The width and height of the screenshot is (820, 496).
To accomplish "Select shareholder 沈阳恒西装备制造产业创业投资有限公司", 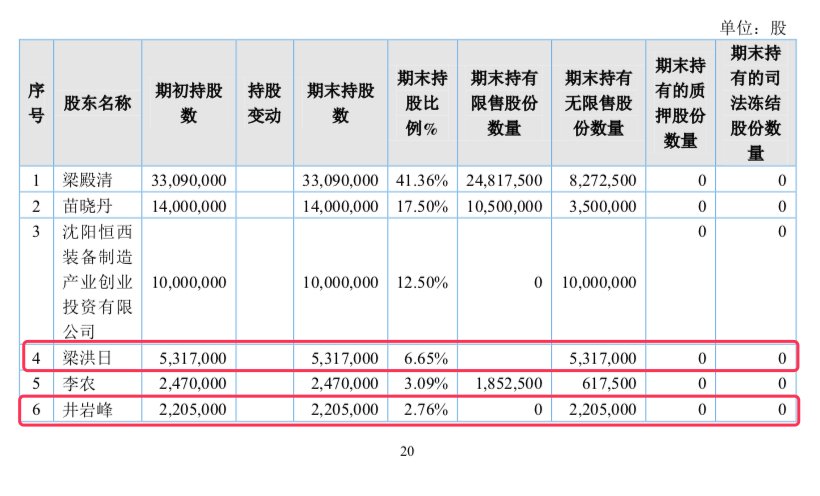I will pyautogui.click(x=97, y=282).
